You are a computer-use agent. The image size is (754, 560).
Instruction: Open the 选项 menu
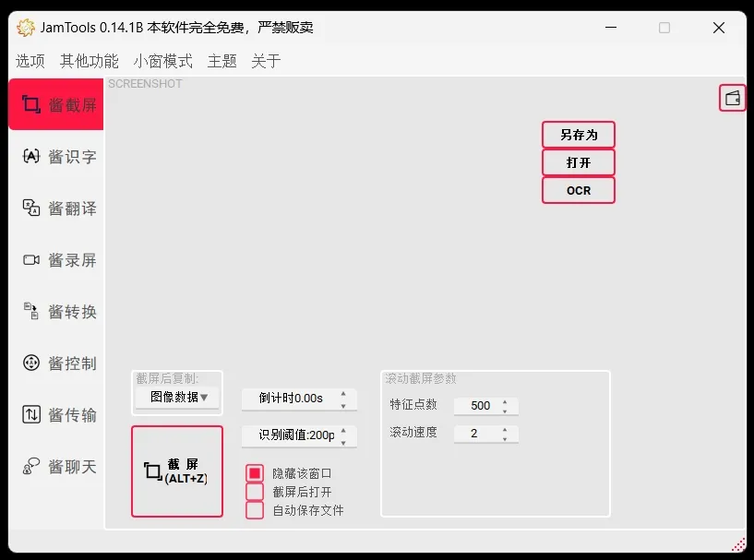point(30,61)
